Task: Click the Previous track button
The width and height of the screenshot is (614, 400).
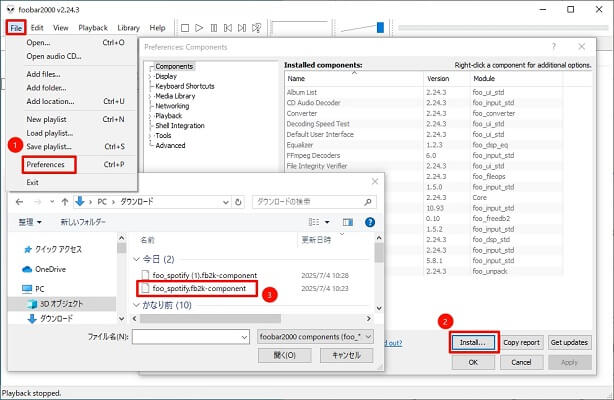Action: click(x=228, y=28)
